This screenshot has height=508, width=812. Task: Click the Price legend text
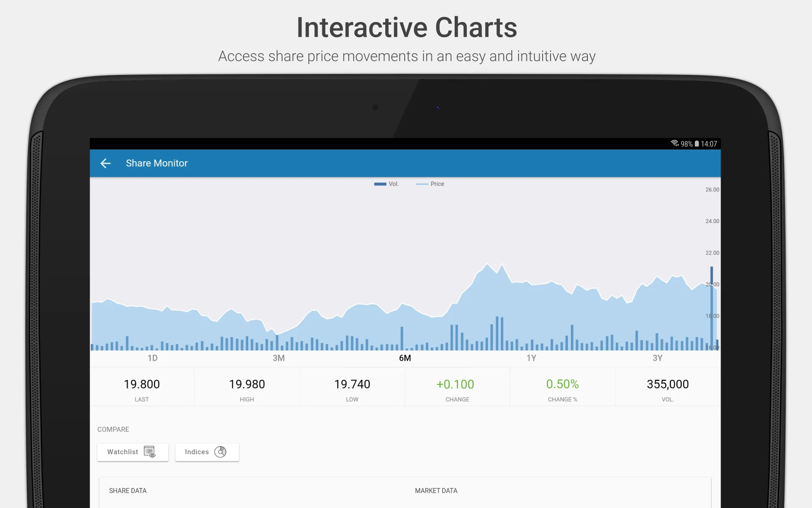[437, 184]
